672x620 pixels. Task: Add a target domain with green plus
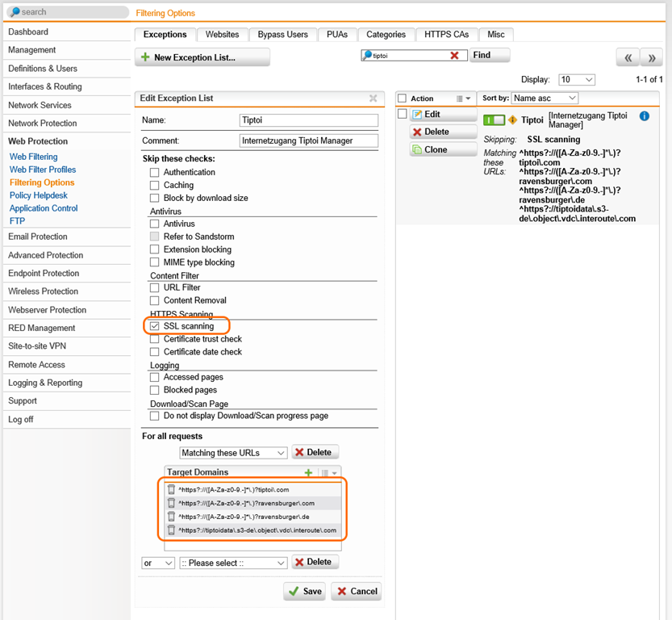[x=308, y=472]
